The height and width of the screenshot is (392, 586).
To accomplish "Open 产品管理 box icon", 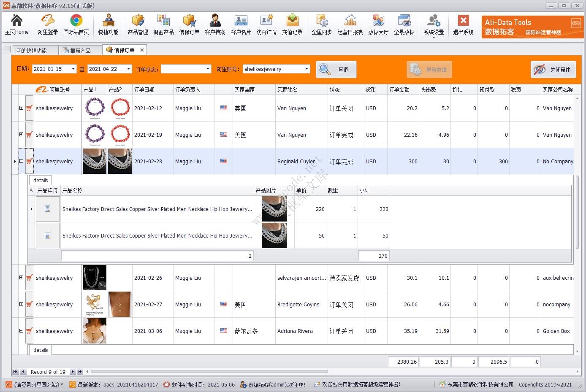I will 138,24.
